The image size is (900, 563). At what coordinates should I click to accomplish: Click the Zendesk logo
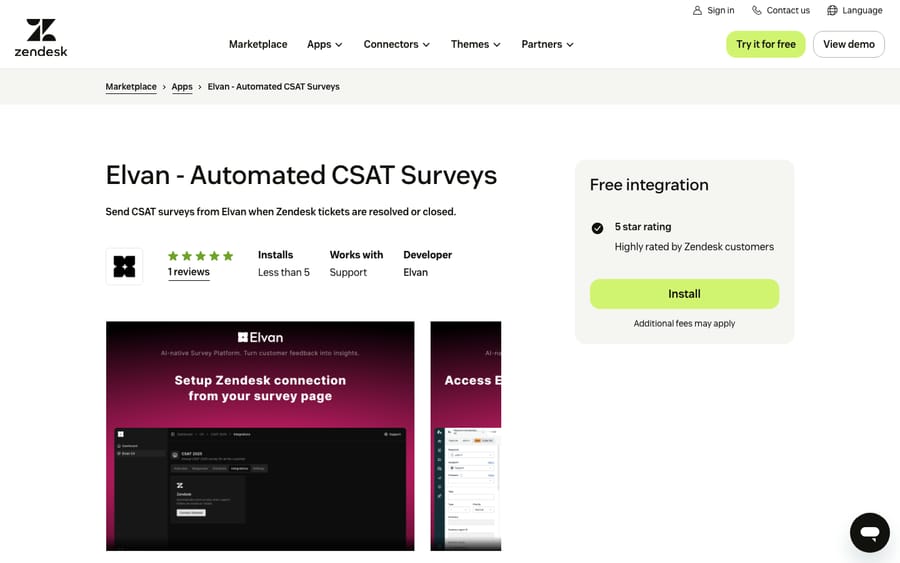(41, 38)
